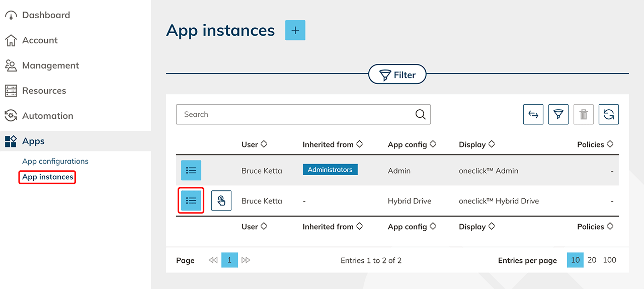The image size is (644, 289).
Task: Open list menu for Hybrid Drive row
Action: pyautogui.click(x=191, y=200)
